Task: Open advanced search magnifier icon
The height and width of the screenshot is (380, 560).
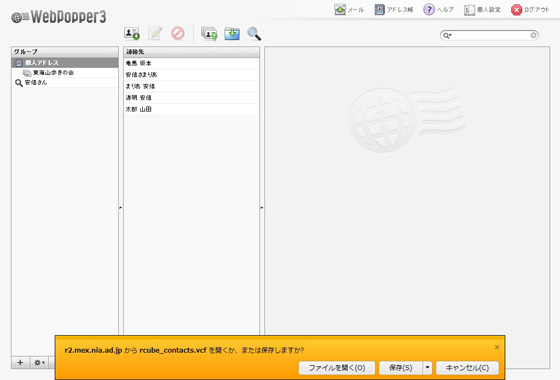Action: pyautogui.click(x=254, y=34)
